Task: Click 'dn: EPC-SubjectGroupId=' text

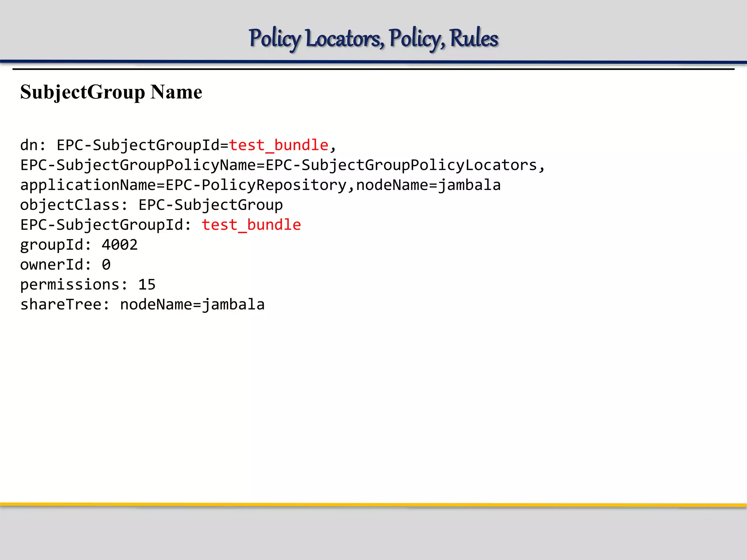Action: point(124,145)
